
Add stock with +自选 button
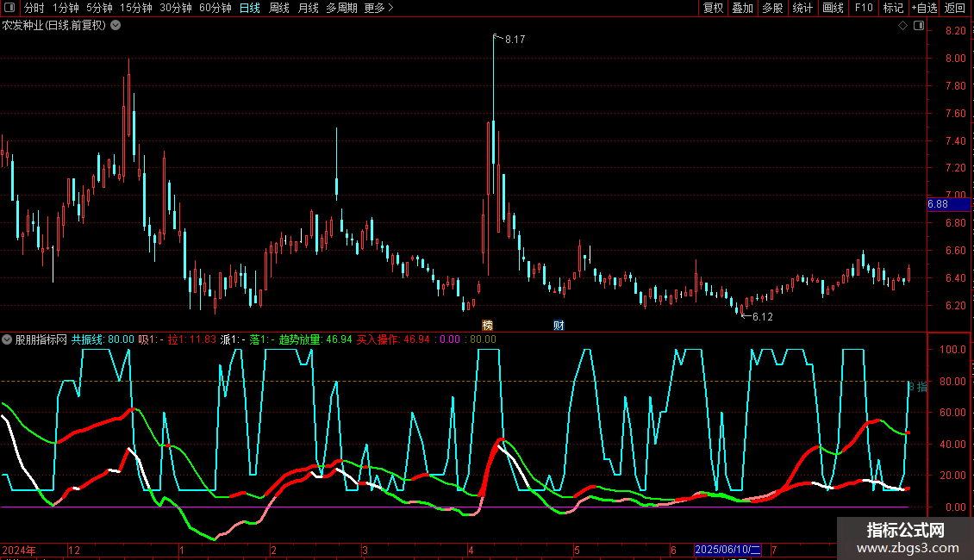[x=924, y=8]
